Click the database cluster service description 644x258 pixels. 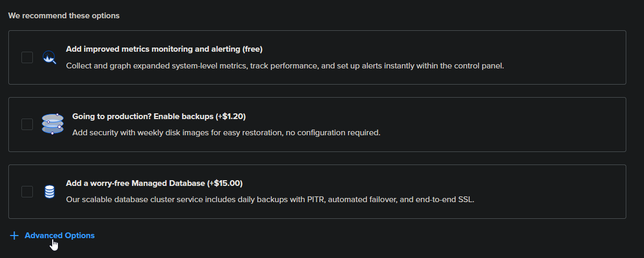point(270,200)
